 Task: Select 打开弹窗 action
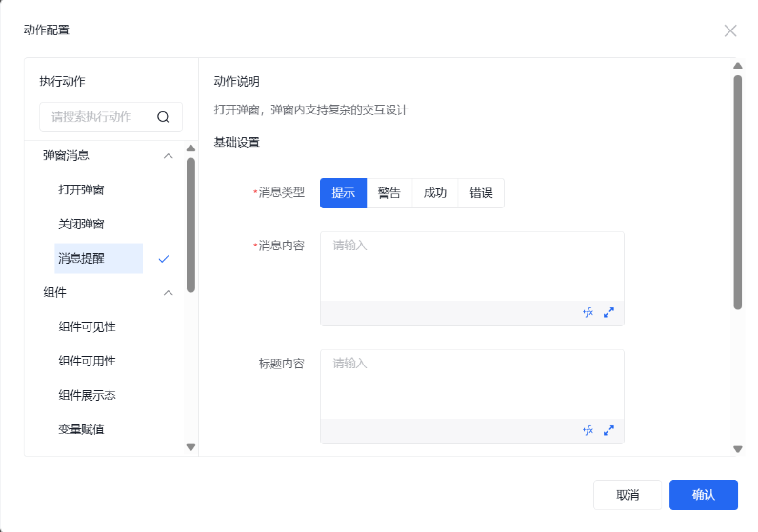[81, 189]
